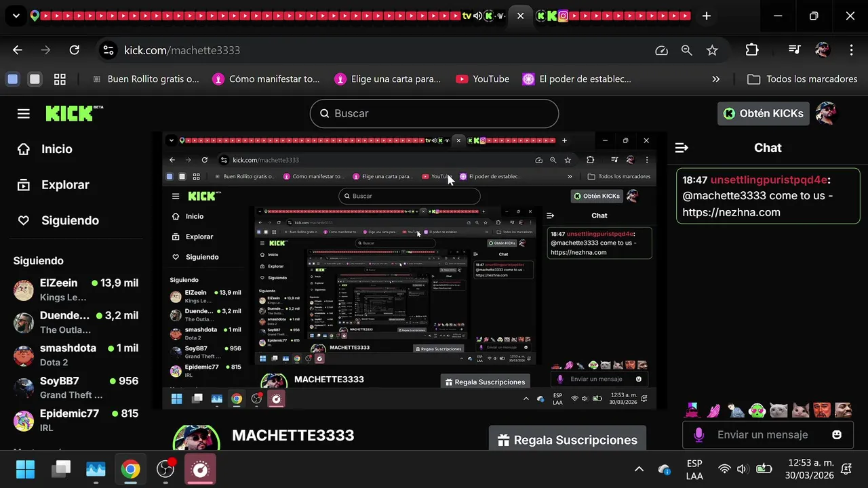
Task: Open the ESP LAA language switcher
Action: (x=694, y=469)
